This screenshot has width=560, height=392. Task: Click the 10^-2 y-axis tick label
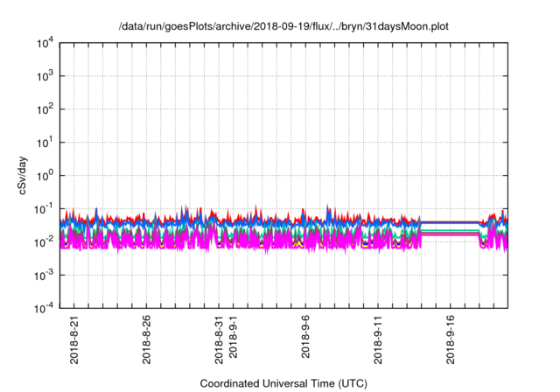pos(44,241)
